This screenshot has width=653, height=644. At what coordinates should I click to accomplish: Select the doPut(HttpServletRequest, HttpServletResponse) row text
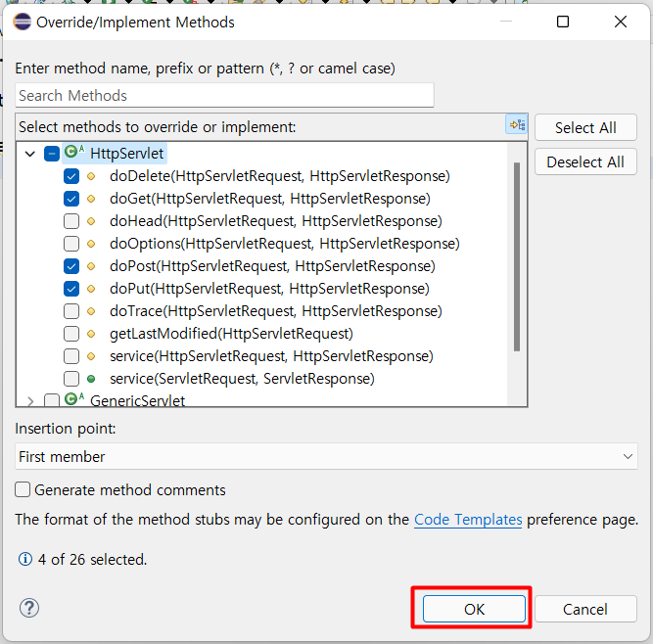pyautogui.click(x=269, y=289)
